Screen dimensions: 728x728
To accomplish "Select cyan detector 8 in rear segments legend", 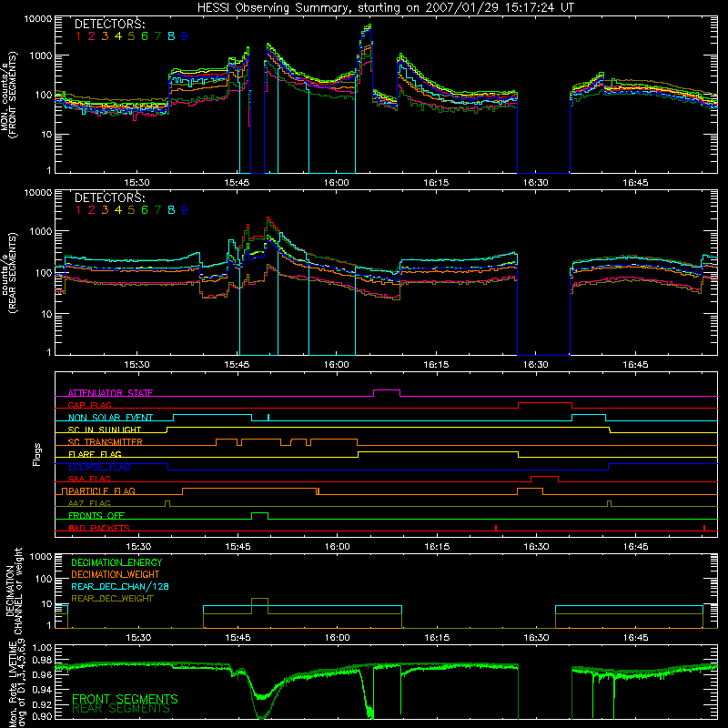I will [171, 210].
